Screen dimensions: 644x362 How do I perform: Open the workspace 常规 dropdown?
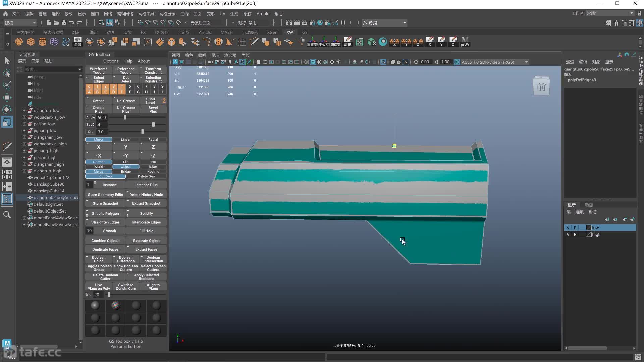pos(610,13)
